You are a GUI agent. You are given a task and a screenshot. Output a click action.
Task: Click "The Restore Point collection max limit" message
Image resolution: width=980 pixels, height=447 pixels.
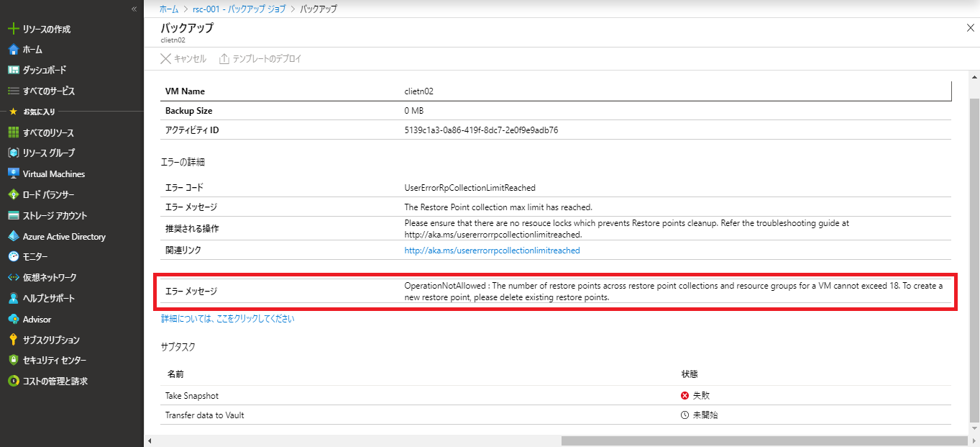[x=498, y=207]
